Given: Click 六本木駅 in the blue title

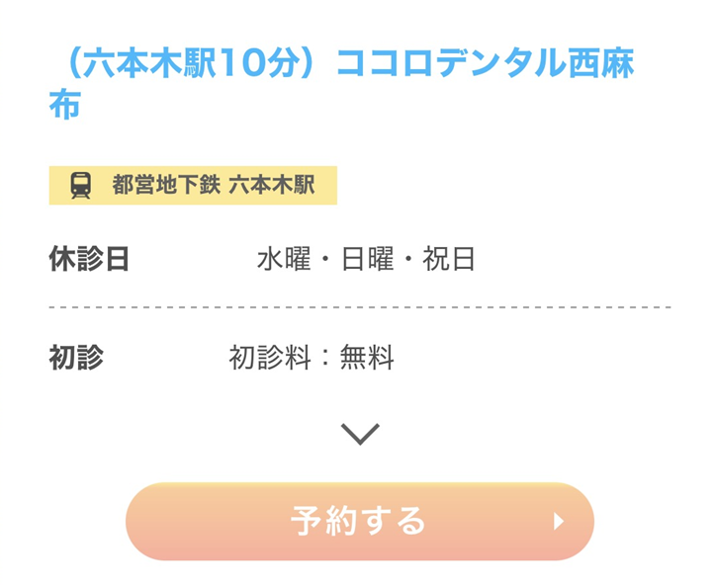Looking at the screenshot, I should click(145, 63).
